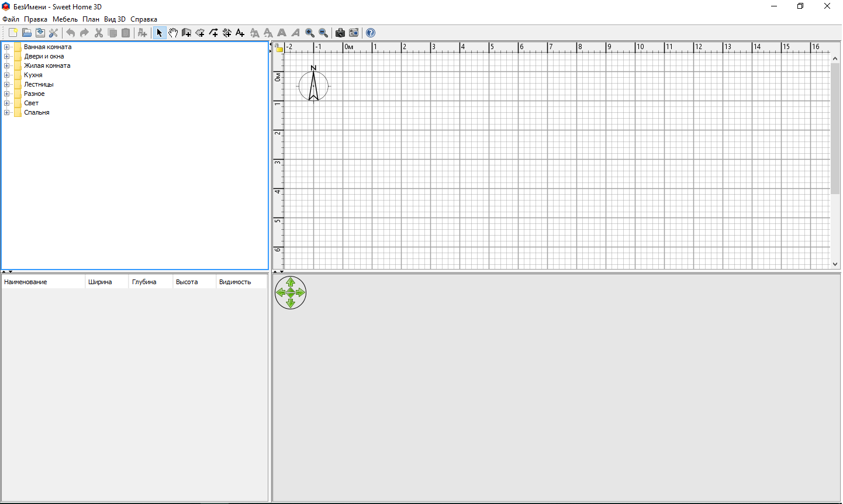Toggle bold text style
843x504 pixels.
282,33
